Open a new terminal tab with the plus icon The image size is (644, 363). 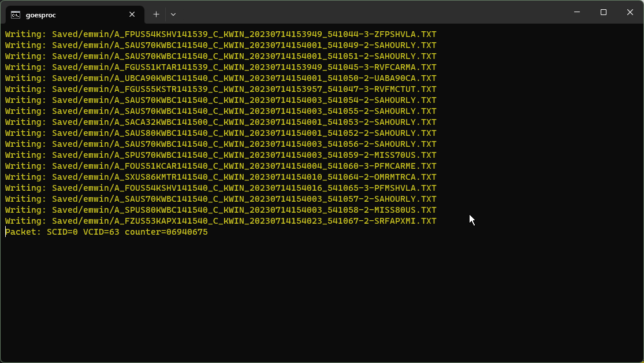156,14
